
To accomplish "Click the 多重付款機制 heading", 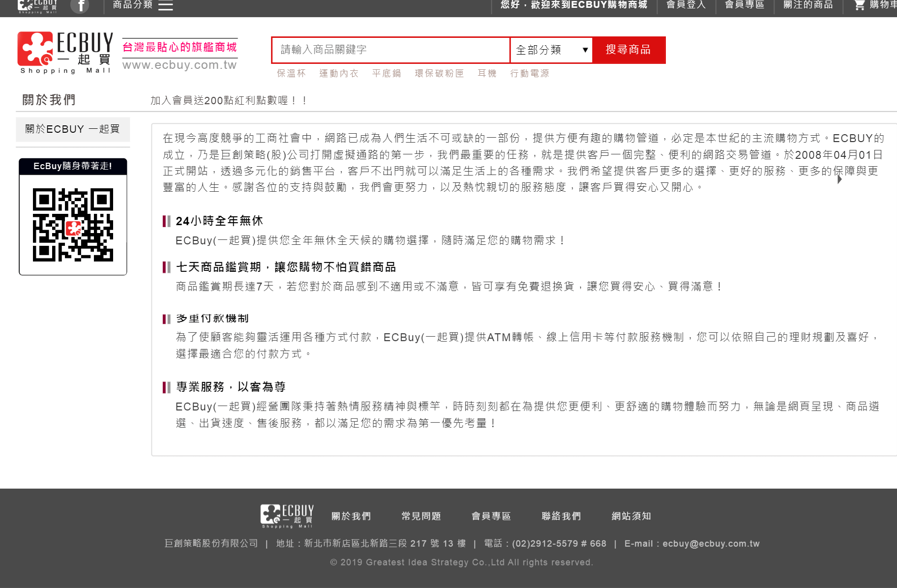I will pos(212,319).
